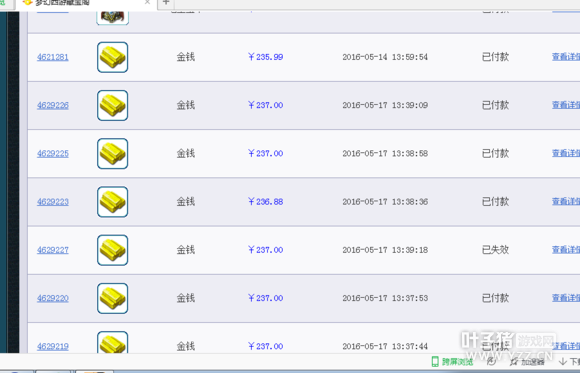
Task: Open order number 4629225 link
Action: [53, 154]
